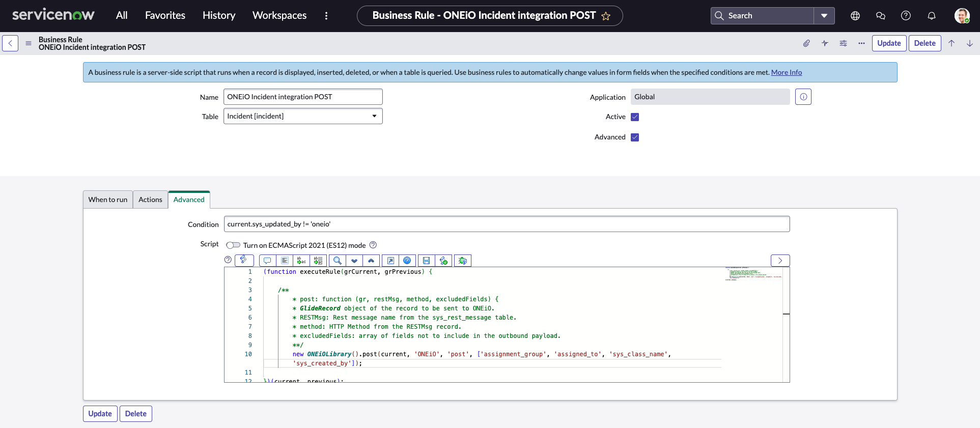
Task: Open the activity stream icon
Action: click(x=825, y=43)
